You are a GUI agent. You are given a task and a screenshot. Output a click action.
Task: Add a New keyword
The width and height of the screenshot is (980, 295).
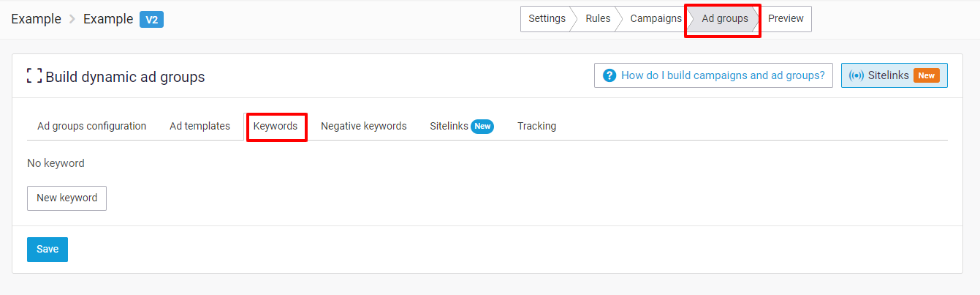coord(67,198)
